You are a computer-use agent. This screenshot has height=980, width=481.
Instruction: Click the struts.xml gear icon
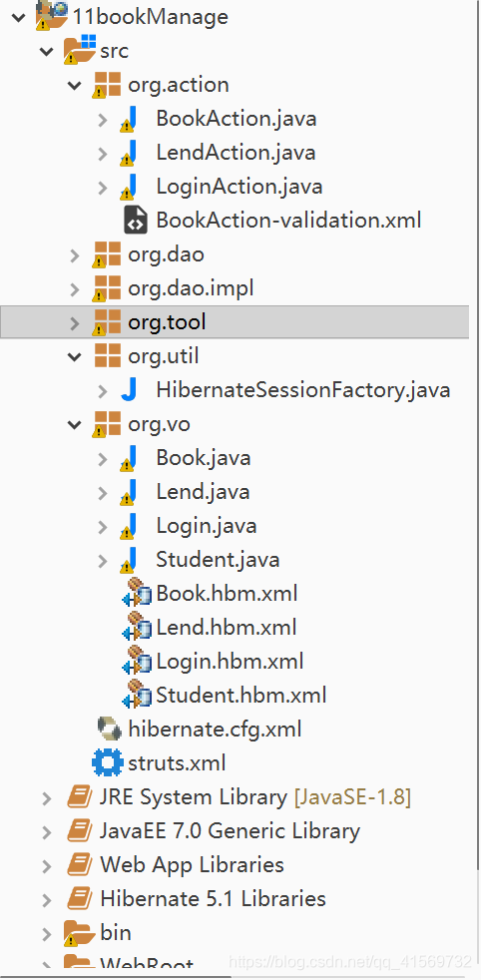coord(108,762)
